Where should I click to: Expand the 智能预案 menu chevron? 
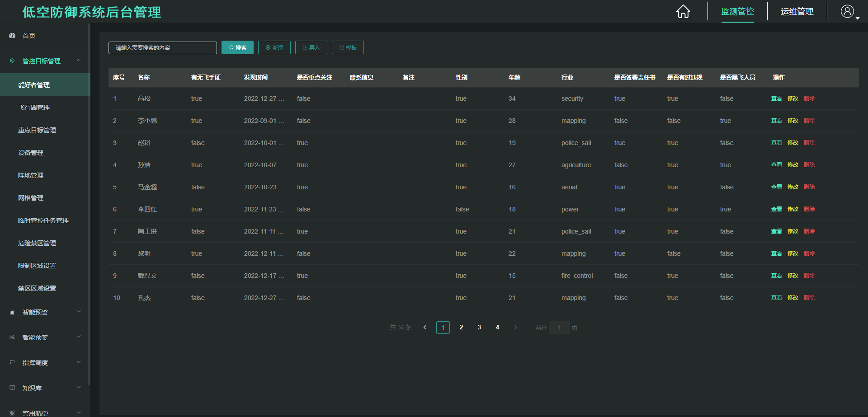pyautogui.click(x=79, y=337)
